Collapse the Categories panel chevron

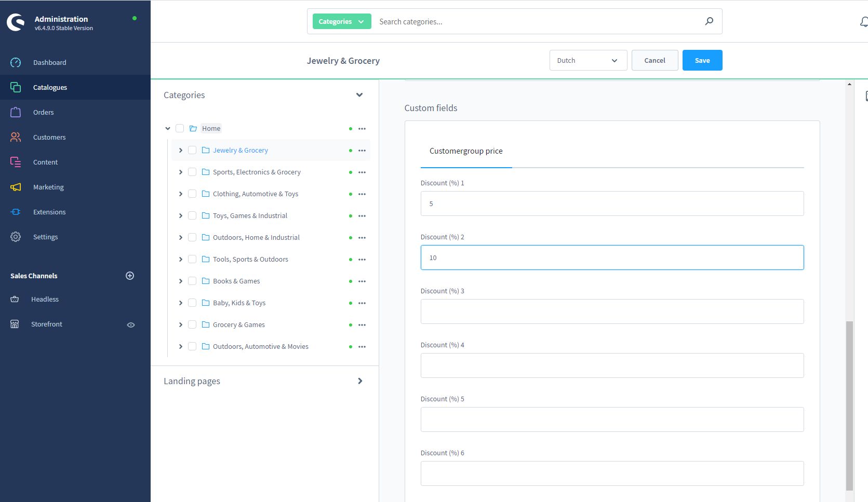point(359,95)
